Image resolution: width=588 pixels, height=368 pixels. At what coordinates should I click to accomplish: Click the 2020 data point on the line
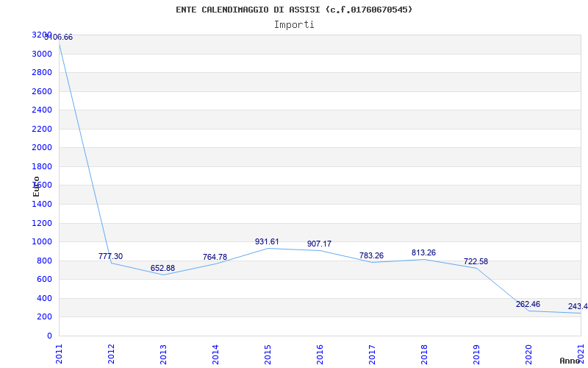tap(528, 311)
